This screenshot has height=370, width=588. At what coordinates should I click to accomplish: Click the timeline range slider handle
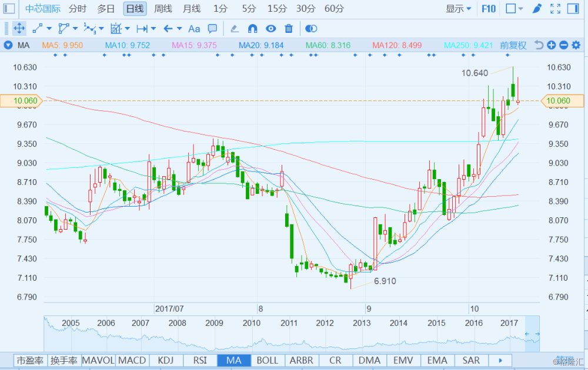pos(532,334)
